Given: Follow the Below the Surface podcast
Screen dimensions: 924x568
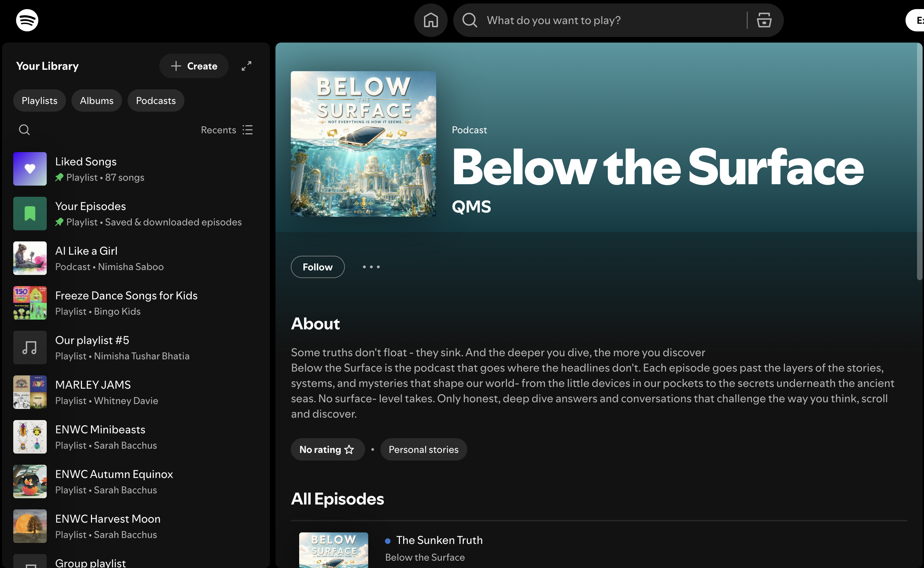Looking at the screenshot, I should 318,268.
